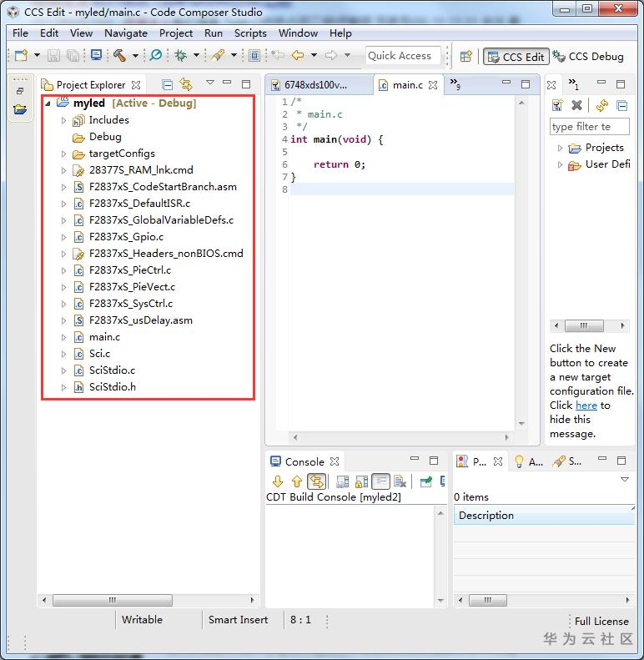Click the Description column header
This screenshot has height=660, width=644.
coord(544,516)
